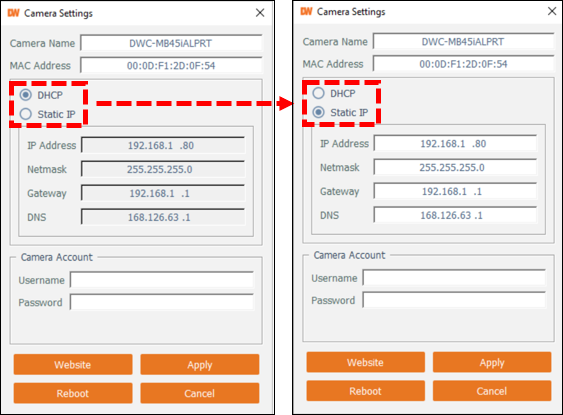The image size is (563, 415).
Task: Click the Password field in right dialog
Action: coord(455,300)
